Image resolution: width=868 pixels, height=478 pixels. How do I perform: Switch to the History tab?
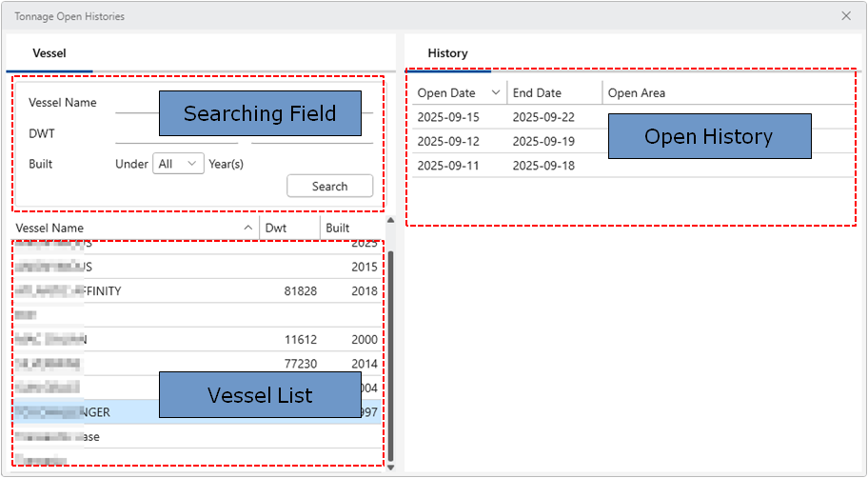(x=447, y=54)
